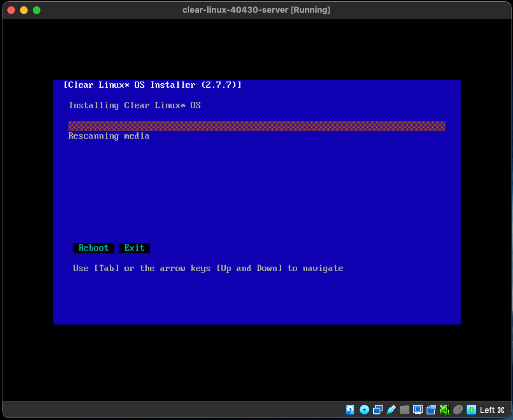Screen dimensions: 513x420
Task: Click the Rescanning media status text
Action: (x=109, y=136)
